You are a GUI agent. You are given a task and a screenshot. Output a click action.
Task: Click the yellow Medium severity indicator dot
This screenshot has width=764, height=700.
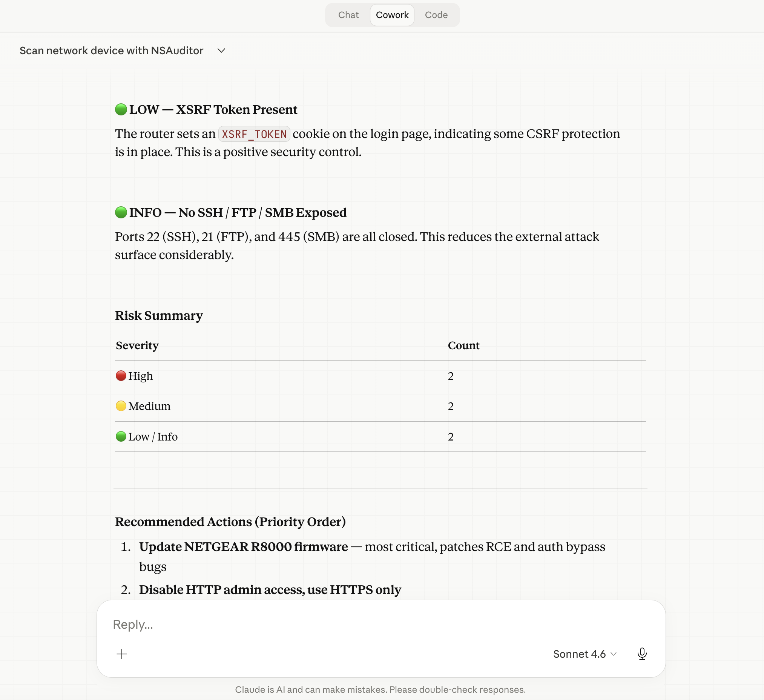[x=121, y=406]
